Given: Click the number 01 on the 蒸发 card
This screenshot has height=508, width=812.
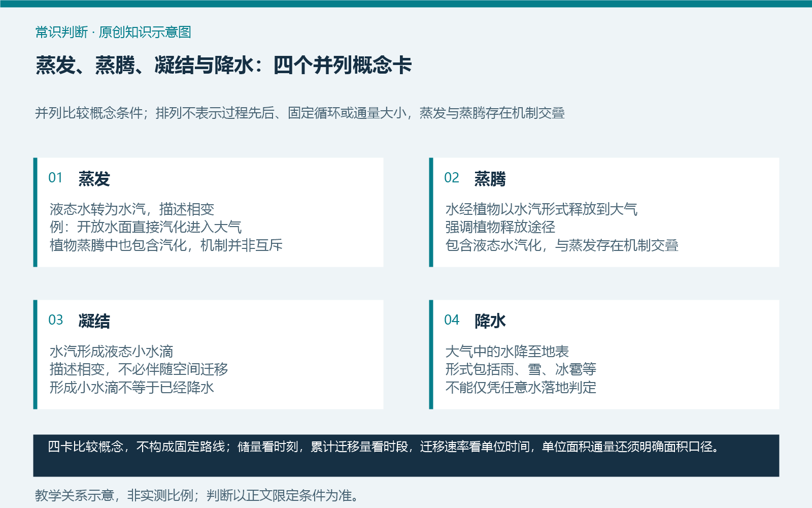Looking at the screenshot, I should click(55, 178).
